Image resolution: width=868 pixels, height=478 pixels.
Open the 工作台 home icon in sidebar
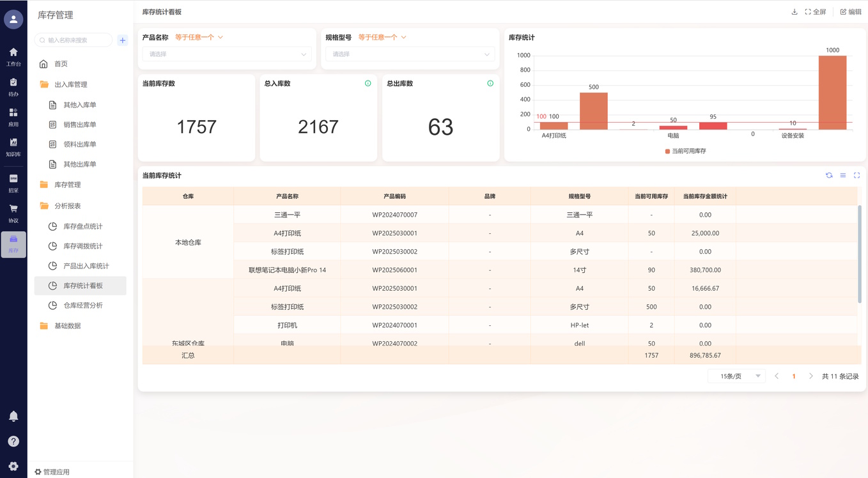pos(13,56)
